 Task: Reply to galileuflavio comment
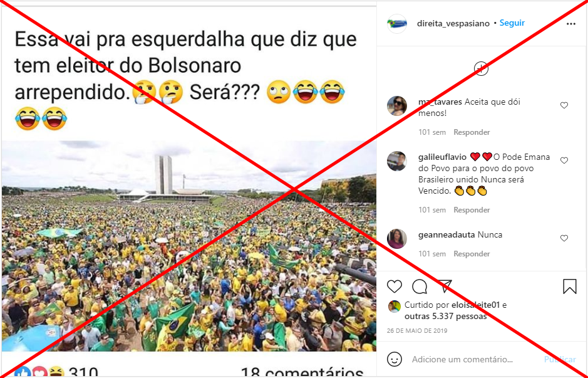(472, 210)
